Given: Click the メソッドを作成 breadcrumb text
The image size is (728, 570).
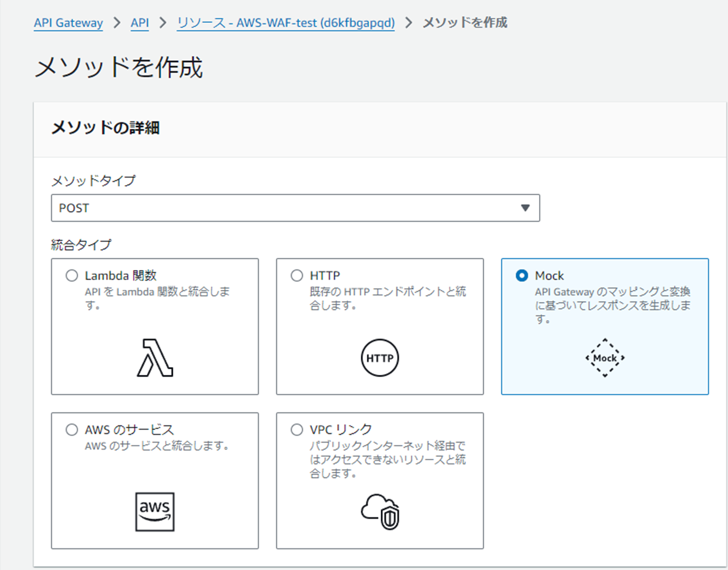Looking at the screenshot, I should click(x=465, y=23).
